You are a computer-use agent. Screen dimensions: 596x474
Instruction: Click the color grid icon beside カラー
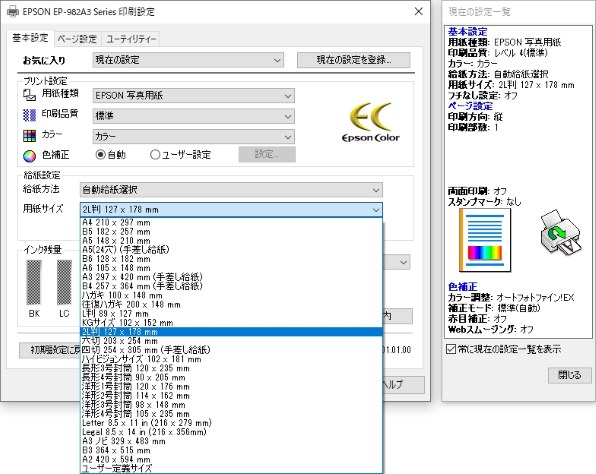[x=29, y=135]
